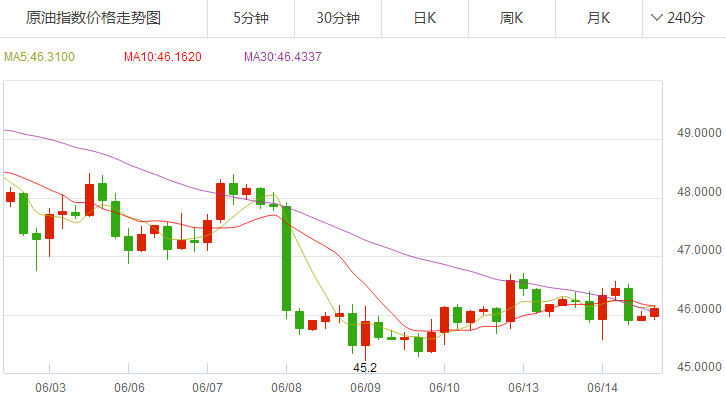Image resolution: width=726 pixels, height=401 pixels.
Task: Click the 原油指数价格走势图 title
Action: [93, 18]
